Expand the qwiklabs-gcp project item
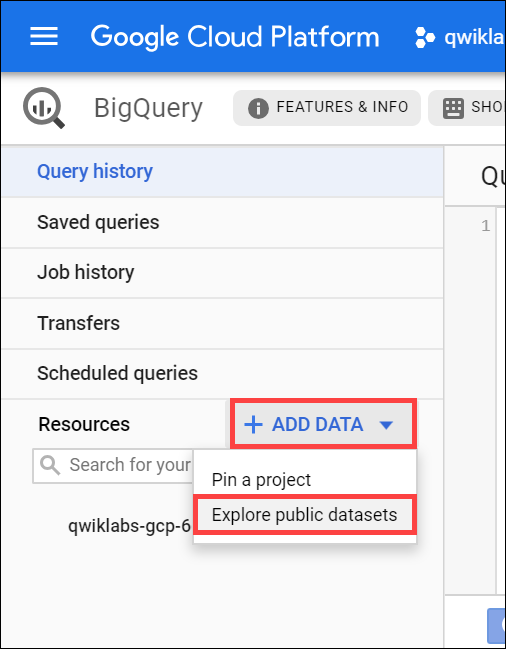This screenshot has width=506, height=649. tap(129, 526)
